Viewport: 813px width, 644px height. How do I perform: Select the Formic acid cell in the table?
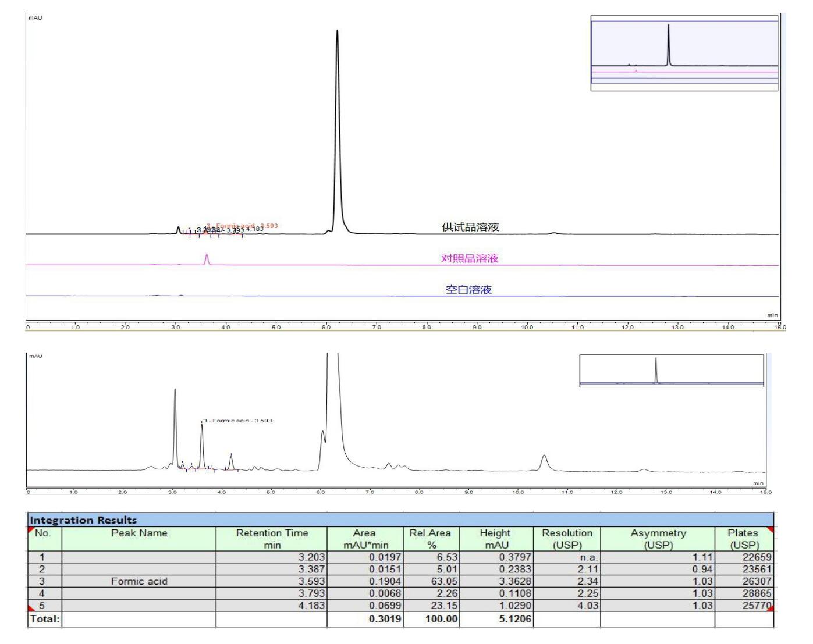point(139,581)
